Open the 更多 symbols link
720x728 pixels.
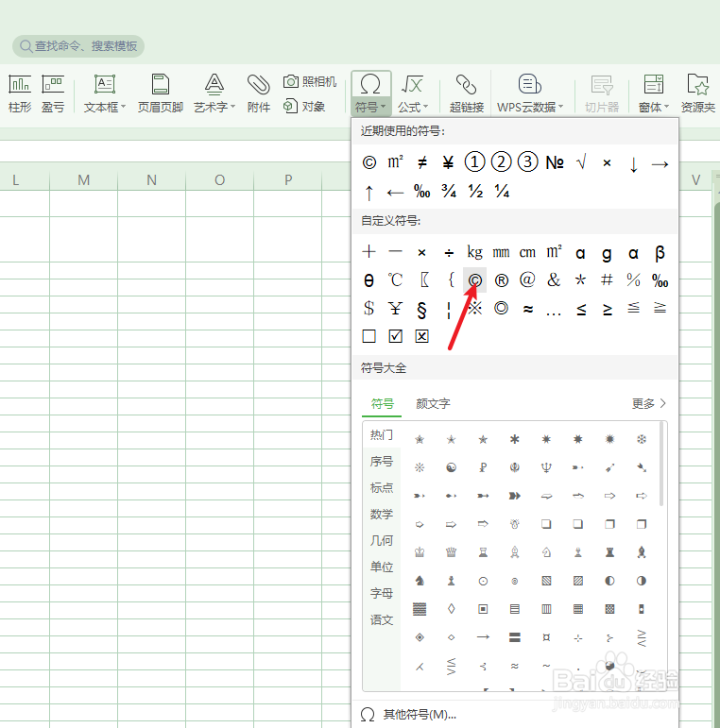649,403
